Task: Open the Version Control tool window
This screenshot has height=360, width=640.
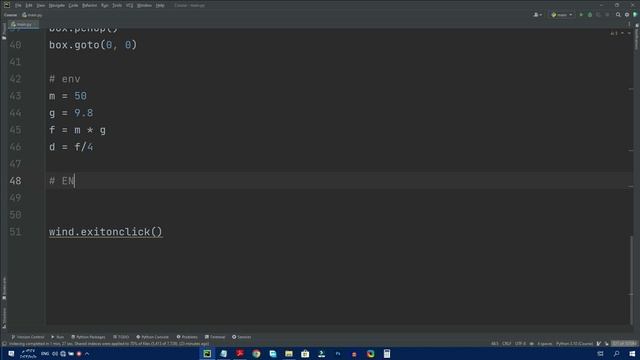Action: pyautogui.click(x=27, y=337)
